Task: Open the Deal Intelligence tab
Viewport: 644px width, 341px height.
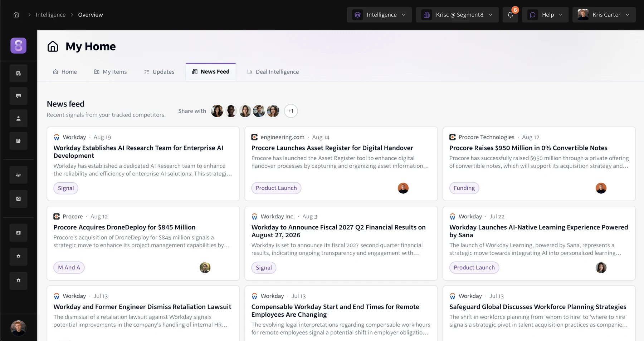Action: tap(273, 72)
